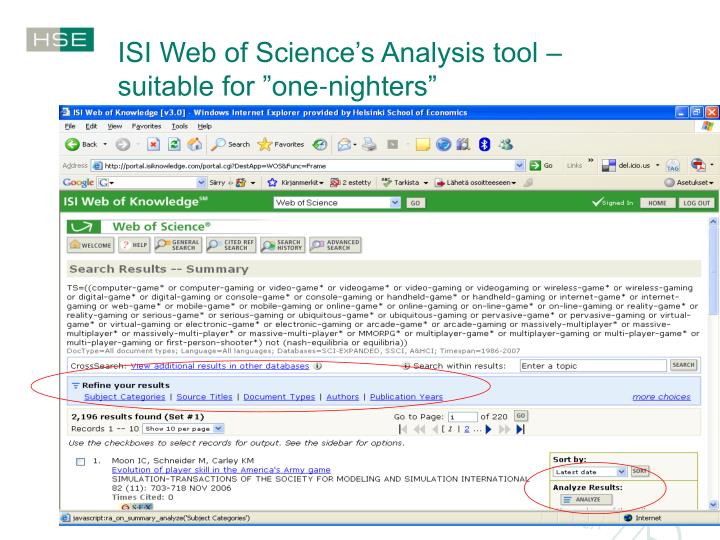Screen dimensions: 720x540
Task: Click the WELCOME button
Action: coord(90,245)
